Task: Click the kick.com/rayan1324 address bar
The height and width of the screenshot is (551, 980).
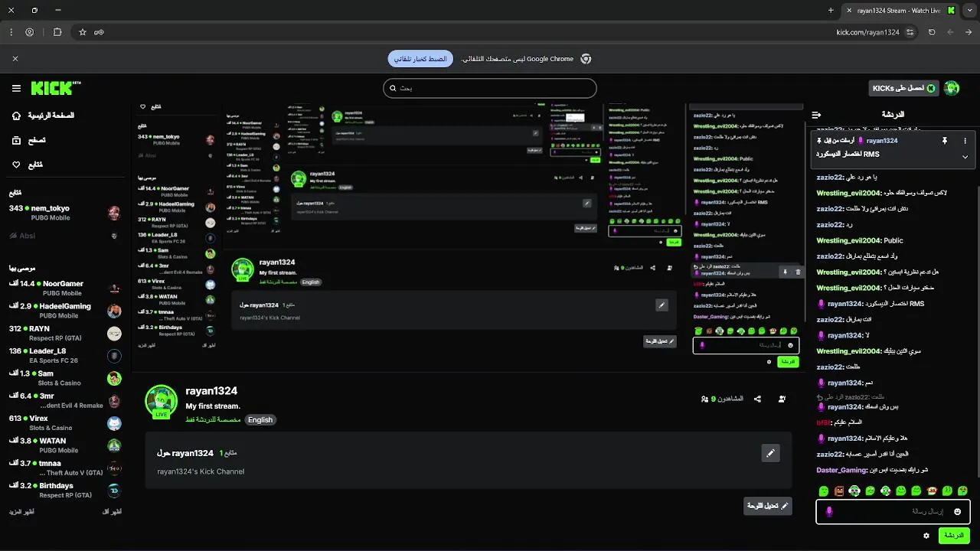Action: 490,32
